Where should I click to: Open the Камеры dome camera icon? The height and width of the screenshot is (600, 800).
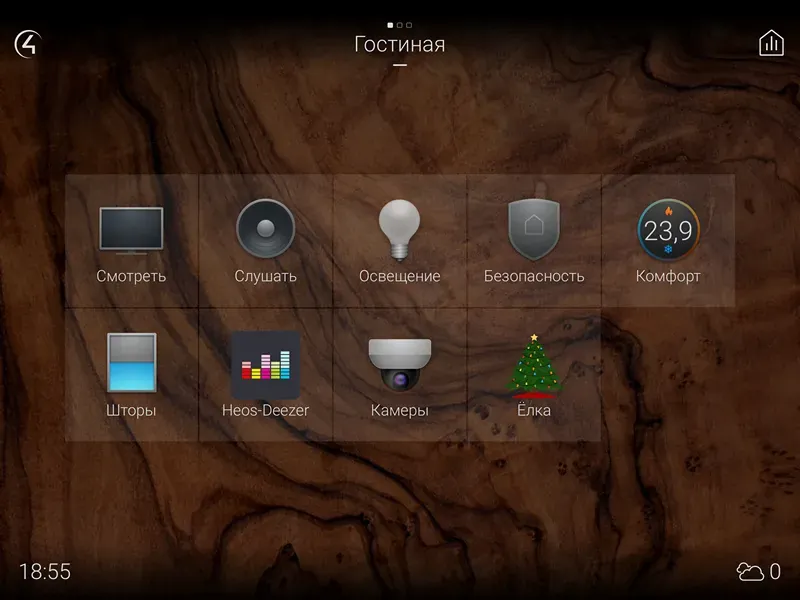pos(399,364)
